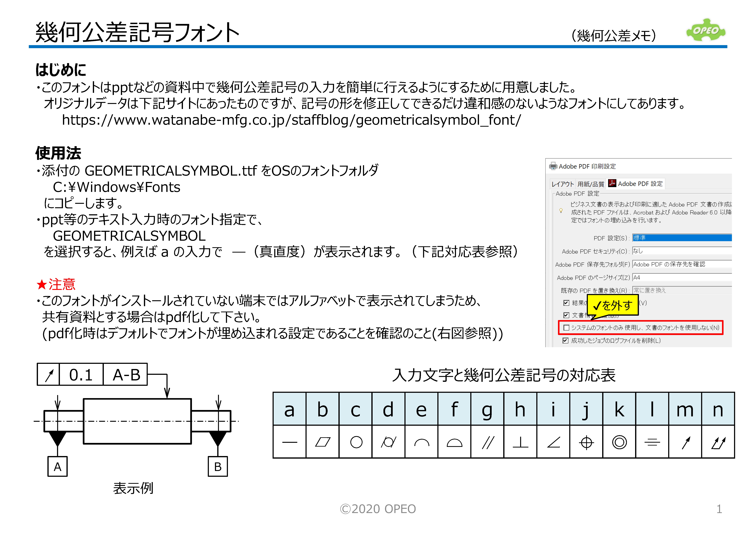This screenshot has width=756, height=533.
Task: Click the angularity symbol under i
Action: pyautogui.click(x=554, y=442)
